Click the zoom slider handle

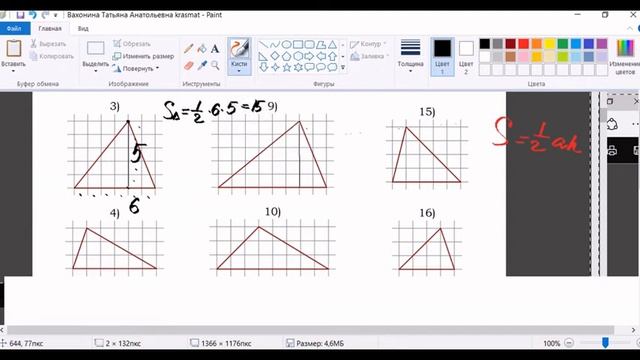tap(605, 343)
